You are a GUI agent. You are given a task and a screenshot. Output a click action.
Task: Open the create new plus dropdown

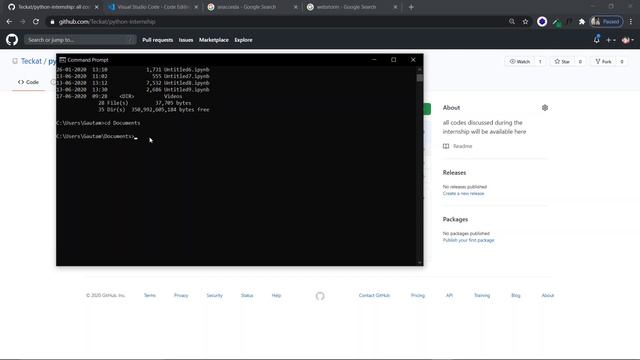(x=611, y=40)
